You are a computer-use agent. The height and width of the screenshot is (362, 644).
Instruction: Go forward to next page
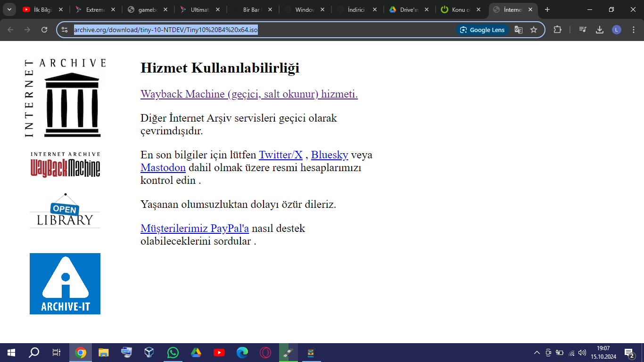click(x=27, y=30)
